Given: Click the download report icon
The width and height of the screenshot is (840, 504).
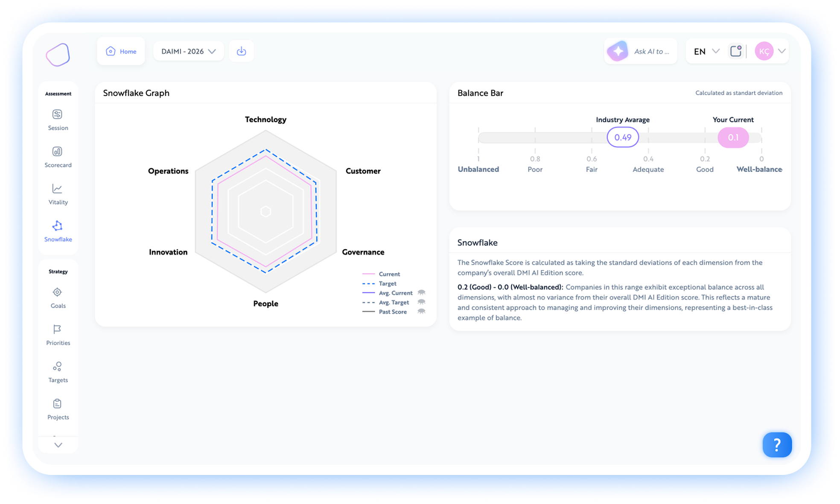Looking at the screenshot, I should [242, 51].
